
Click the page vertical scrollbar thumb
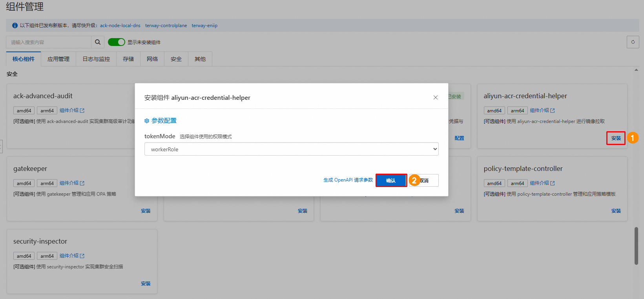636,246
